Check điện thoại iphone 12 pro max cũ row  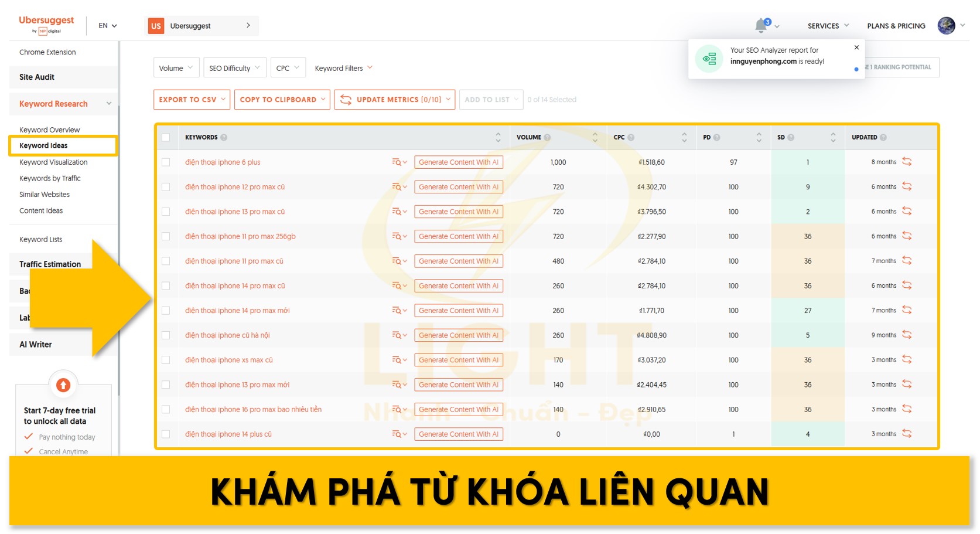tap(166, 187)
